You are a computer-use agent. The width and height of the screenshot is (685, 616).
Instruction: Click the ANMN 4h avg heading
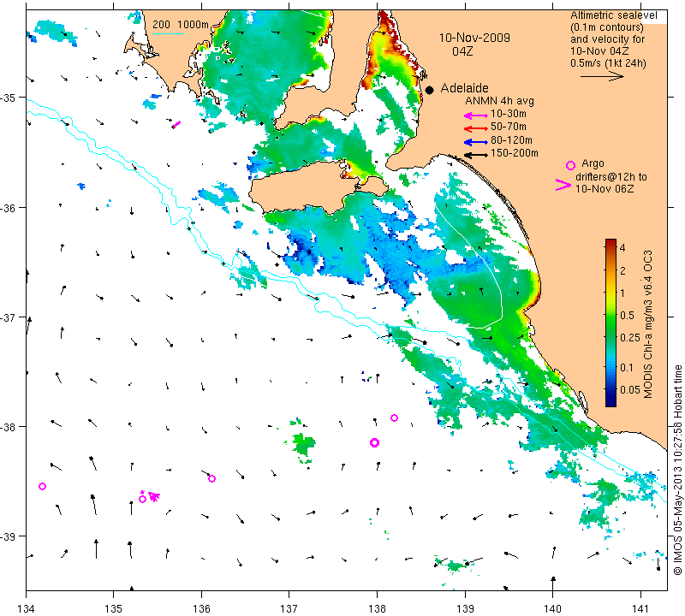[x=499, y=101]
